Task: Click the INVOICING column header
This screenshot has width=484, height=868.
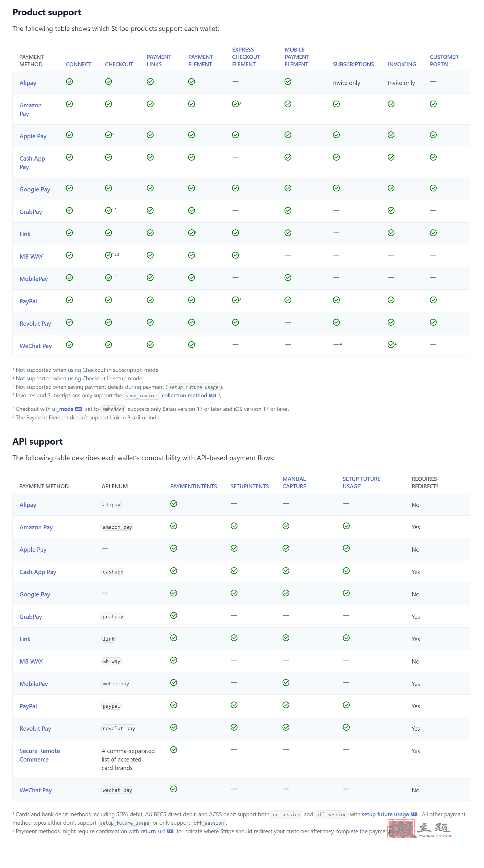Action: coord(402,64)
